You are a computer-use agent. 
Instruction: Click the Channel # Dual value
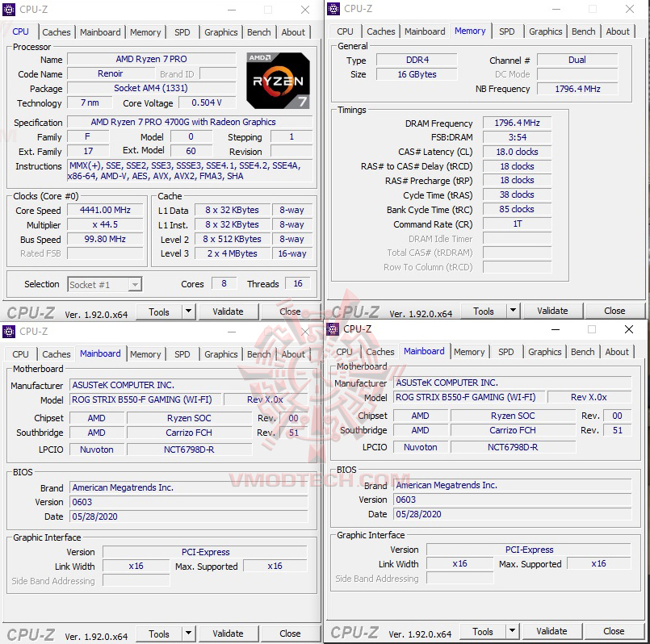pos(577,60)
